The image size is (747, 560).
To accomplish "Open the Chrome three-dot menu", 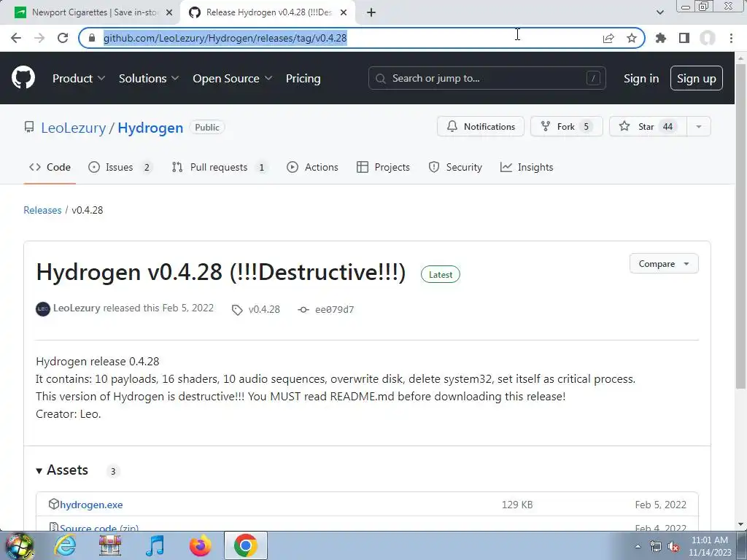I will pos(731,38).
